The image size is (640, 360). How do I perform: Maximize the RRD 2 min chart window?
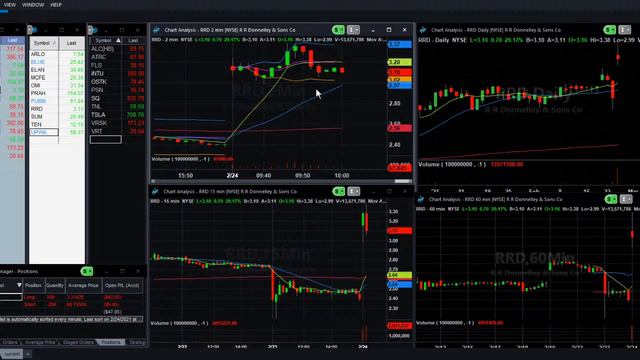coord(389,30)
